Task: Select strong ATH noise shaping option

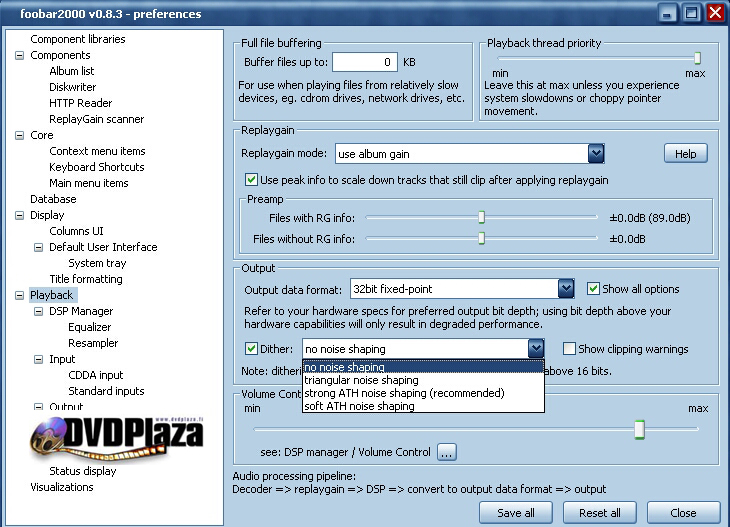Action: tap(404, 393)
